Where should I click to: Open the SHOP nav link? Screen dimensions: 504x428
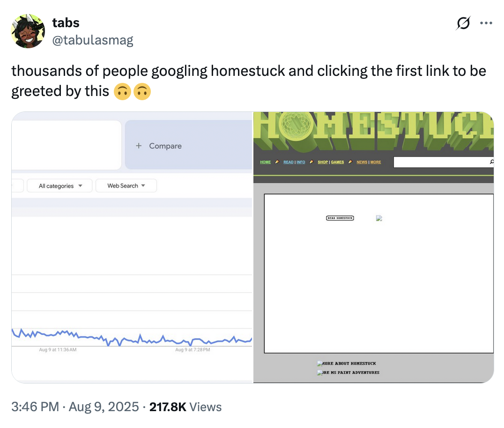[323, 162]
